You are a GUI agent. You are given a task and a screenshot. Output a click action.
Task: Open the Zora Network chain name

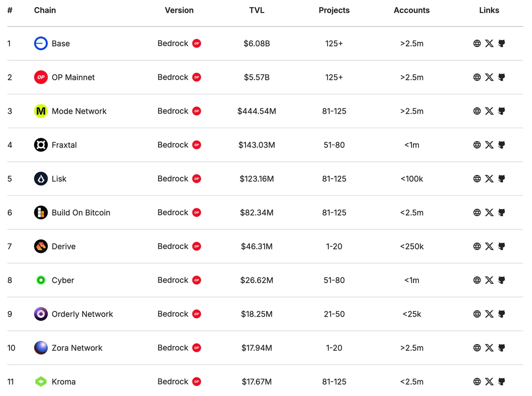click(x=77, y=348)
